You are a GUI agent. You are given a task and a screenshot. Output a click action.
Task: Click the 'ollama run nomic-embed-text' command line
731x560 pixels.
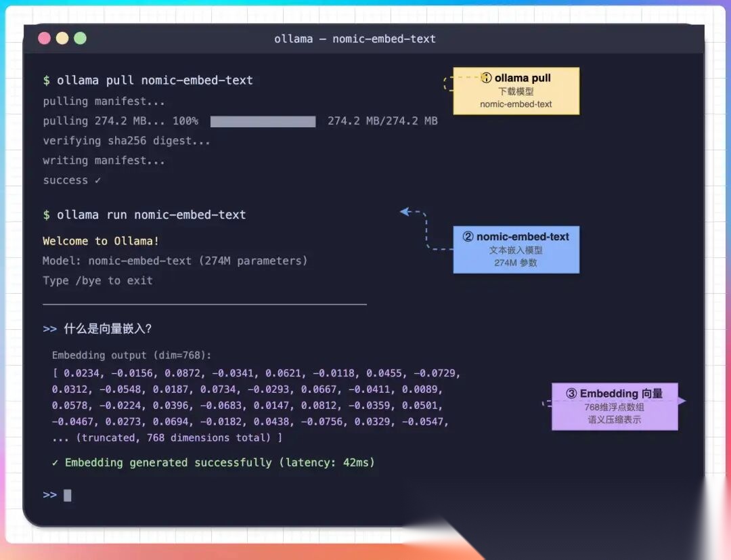pyautogui.click(x=145, y=215)
